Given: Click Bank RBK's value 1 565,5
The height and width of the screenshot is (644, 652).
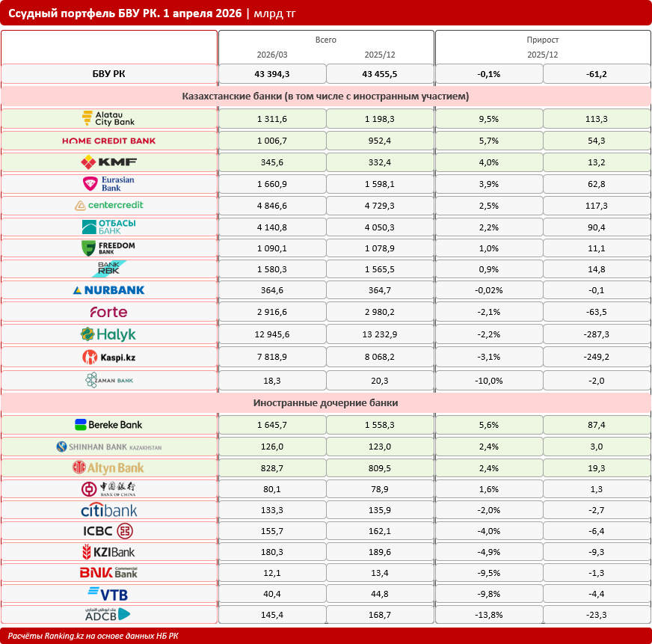Looking at the screenshot, I should pos(380,269).
